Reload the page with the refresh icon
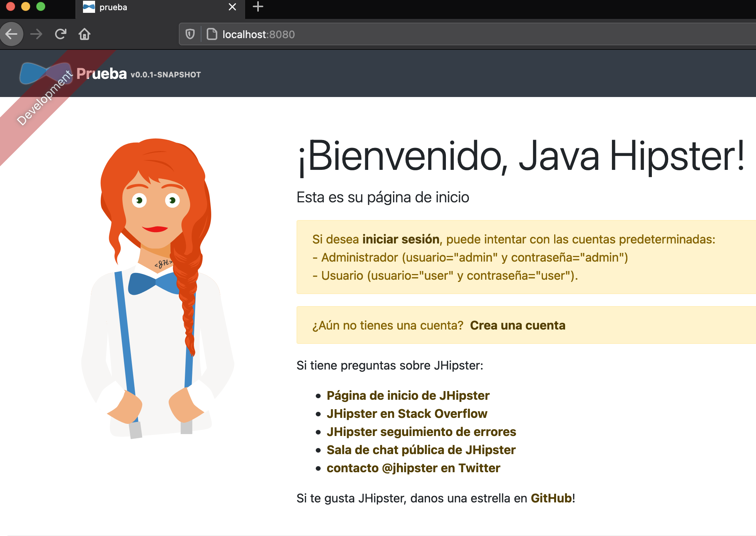This screenshot has height=536, width=756. point(60,34)
